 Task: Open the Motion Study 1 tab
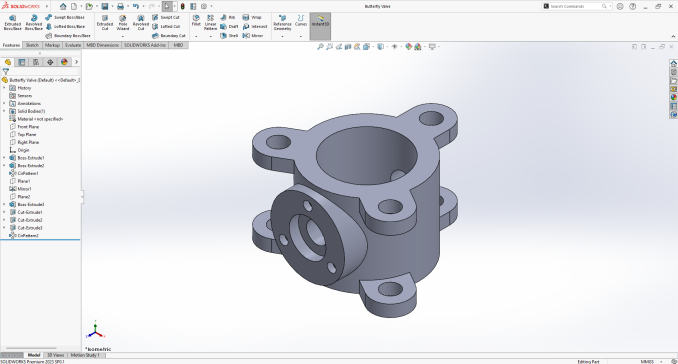point(85,355)
